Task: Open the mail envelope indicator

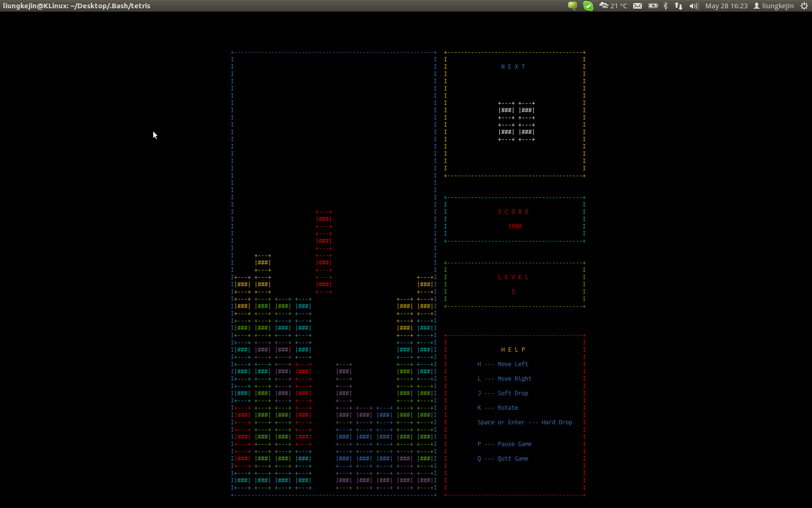Action: pyautogui.click(x=638, y=6)
